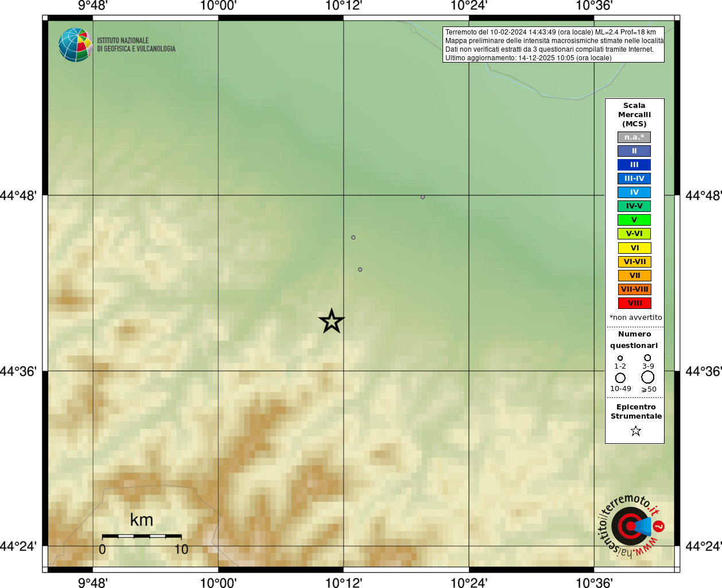Click the left axis label 44°36'
The width and height of the screenshot is (722, 588).
click(x=18, y=371)
